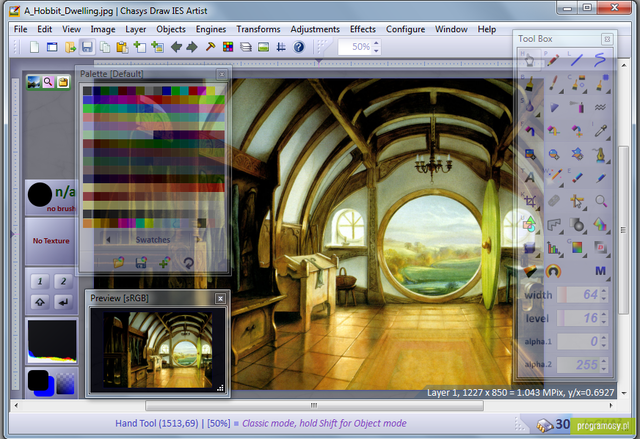Image resolution: width=640 pixels, height=439 pixels.
Task: Click the button labeled 2 in left panel
Action: point(63,281)
